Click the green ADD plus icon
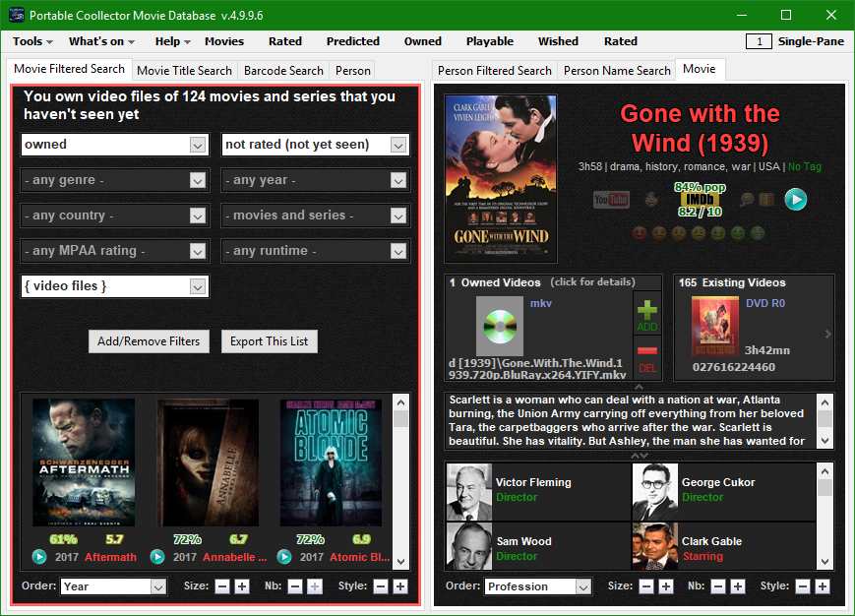This screenshot has height=616, width=855. pyautogui.click(x=647, y=310)
